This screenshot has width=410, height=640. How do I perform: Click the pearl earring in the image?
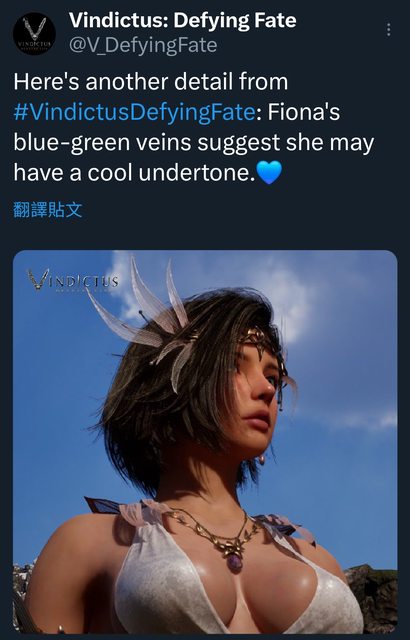pos(262,460)
